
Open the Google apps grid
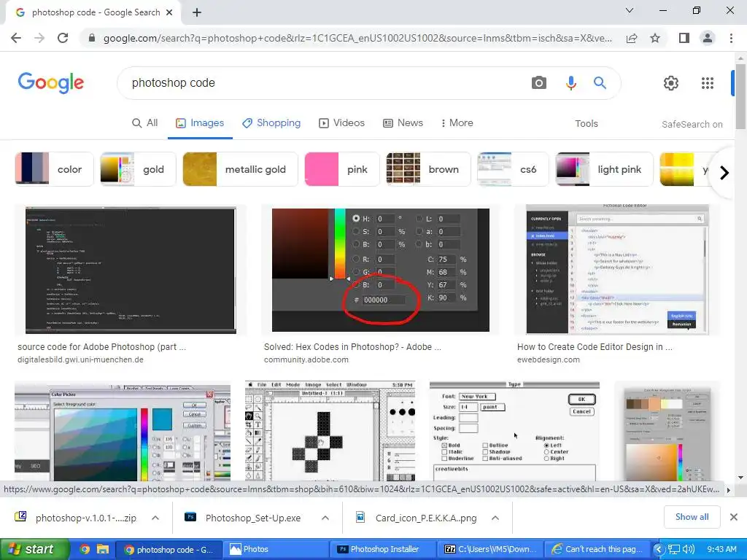click(x=708, y=83)
